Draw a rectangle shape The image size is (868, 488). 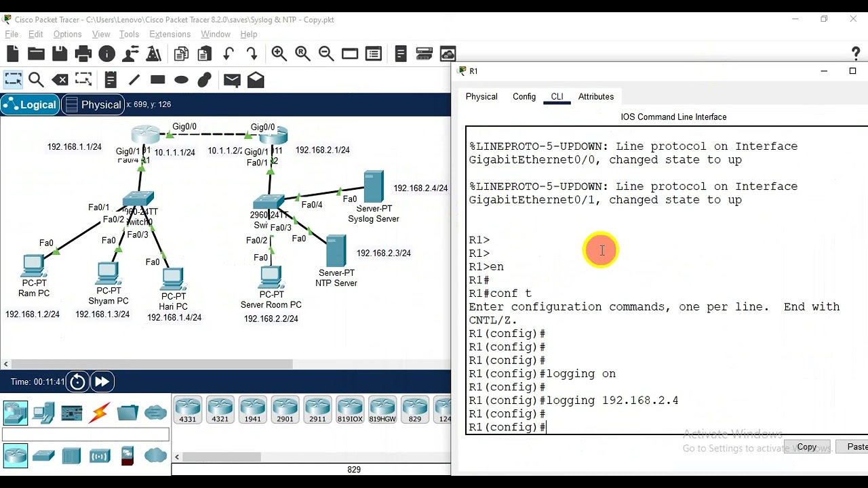(x=158, y=80)
